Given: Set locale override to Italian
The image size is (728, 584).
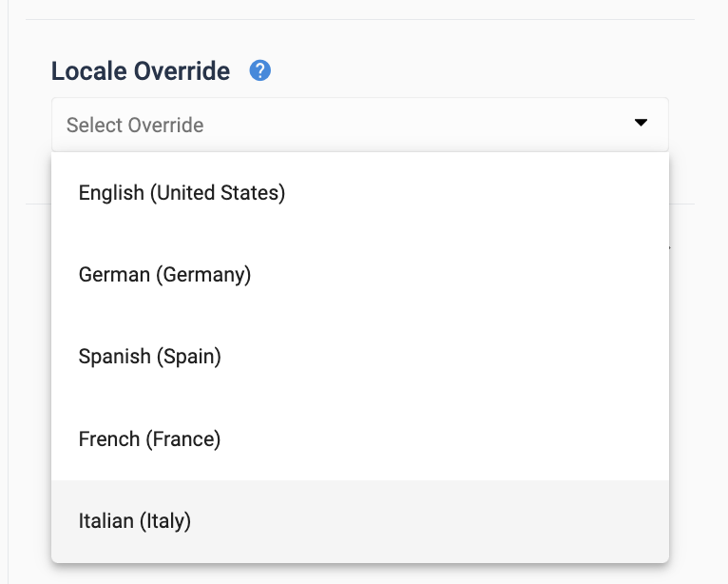Looking at the screenshot, I should coord(360,521).
